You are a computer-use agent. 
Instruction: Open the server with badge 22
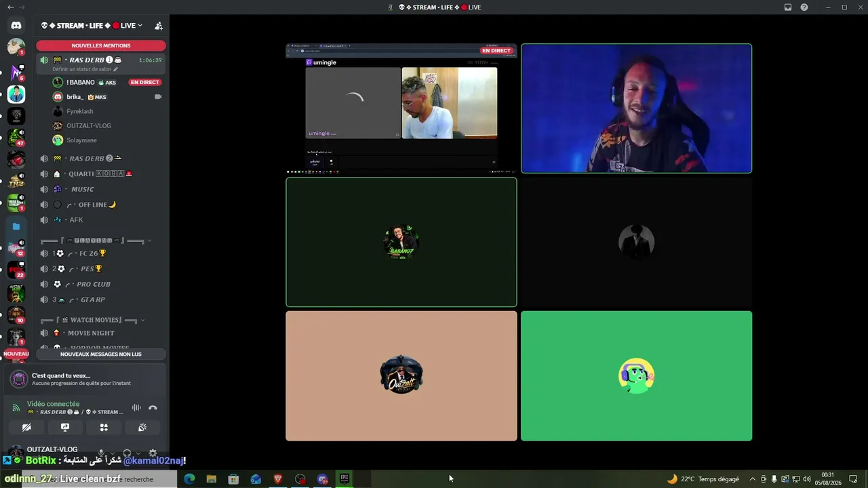(x=16, y=270)
